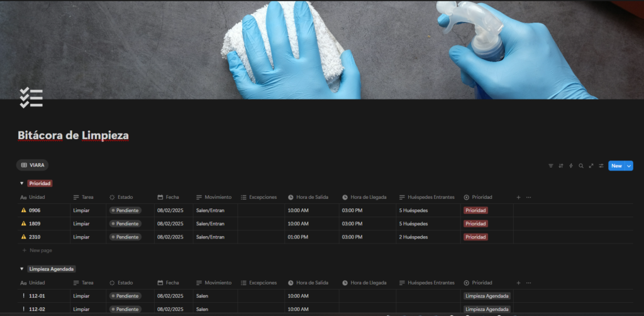Click 2 Huéspedes cell in row 2310
This screenshot has height=316, width=644.
[428, 237]
